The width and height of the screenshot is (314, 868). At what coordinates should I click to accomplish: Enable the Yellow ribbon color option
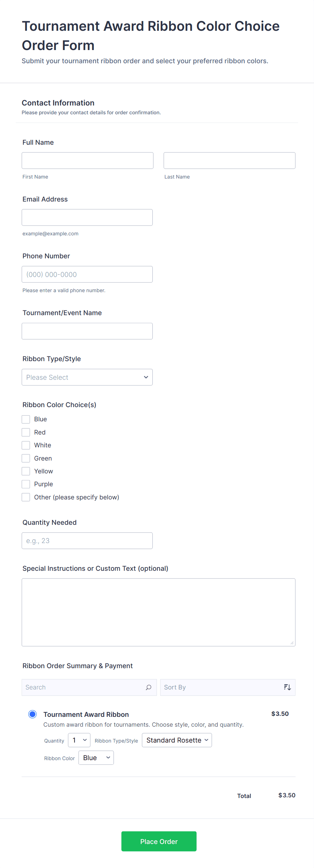coord(26,471)
